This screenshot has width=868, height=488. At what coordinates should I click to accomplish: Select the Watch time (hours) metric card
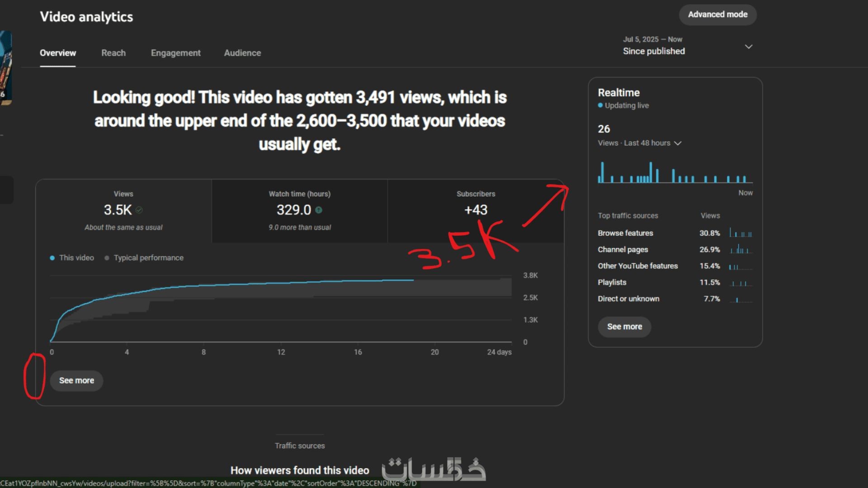coord(299,211)
